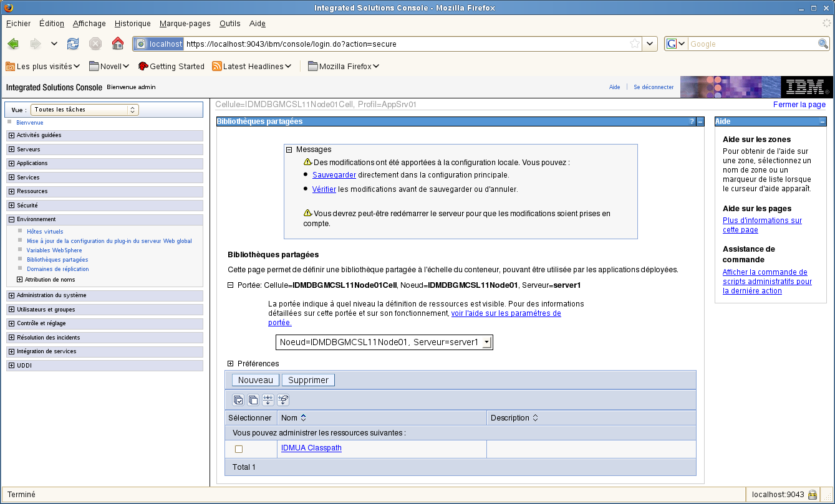The height and width of the screenshot is (504, 835).
Task: Open the Édition menu
Action: pos(52,24)
